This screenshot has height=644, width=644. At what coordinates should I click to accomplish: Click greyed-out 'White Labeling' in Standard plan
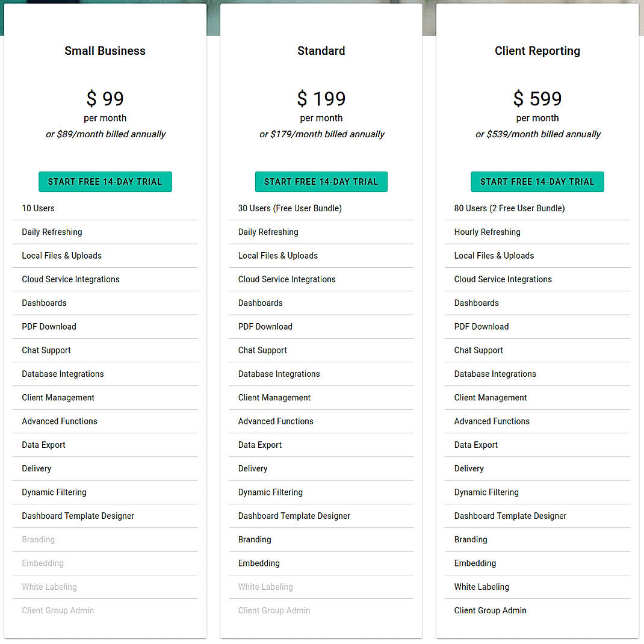click(x=265, y=587)
